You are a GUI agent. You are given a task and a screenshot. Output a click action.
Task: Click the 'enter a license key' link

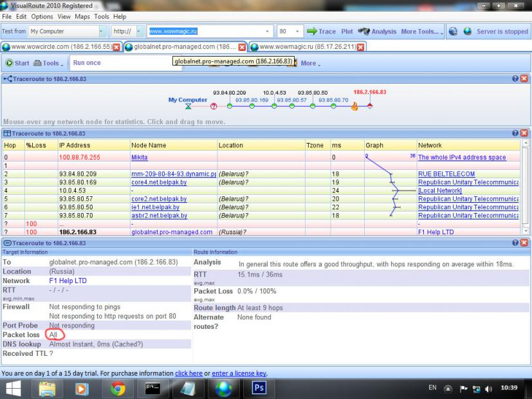coord(239,373)
